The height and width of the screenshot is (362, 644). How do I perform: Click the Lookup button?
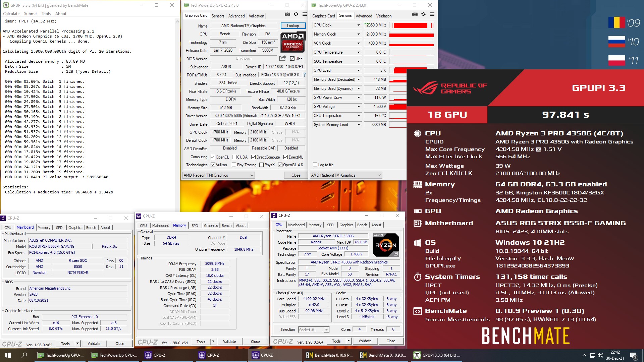(x=293, y=25)
